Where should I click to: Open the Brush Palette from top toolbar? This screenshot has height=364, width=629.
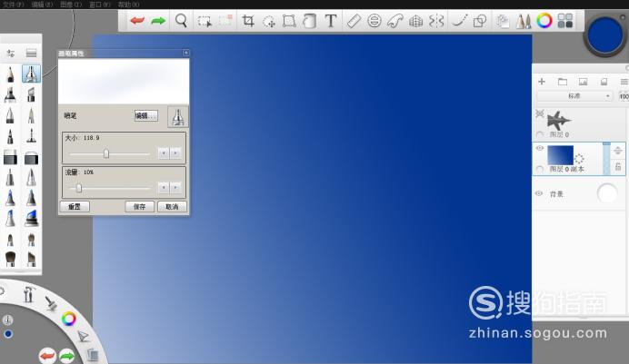pos(524,21)
